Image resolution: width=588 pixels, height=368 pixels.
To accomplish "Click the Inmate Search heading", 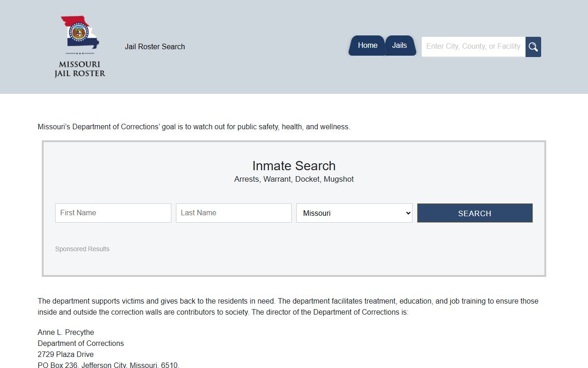I will tap(294, 166).
